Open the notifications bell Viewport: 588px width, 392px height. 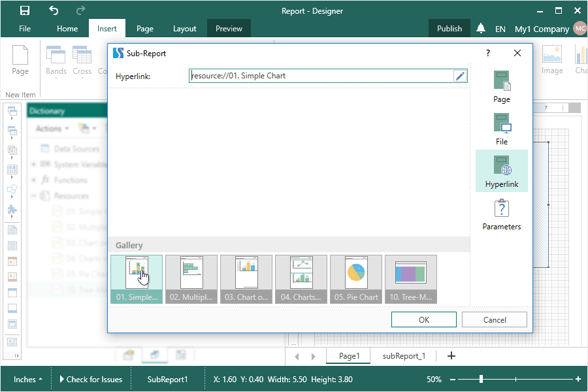coord(481,29)
